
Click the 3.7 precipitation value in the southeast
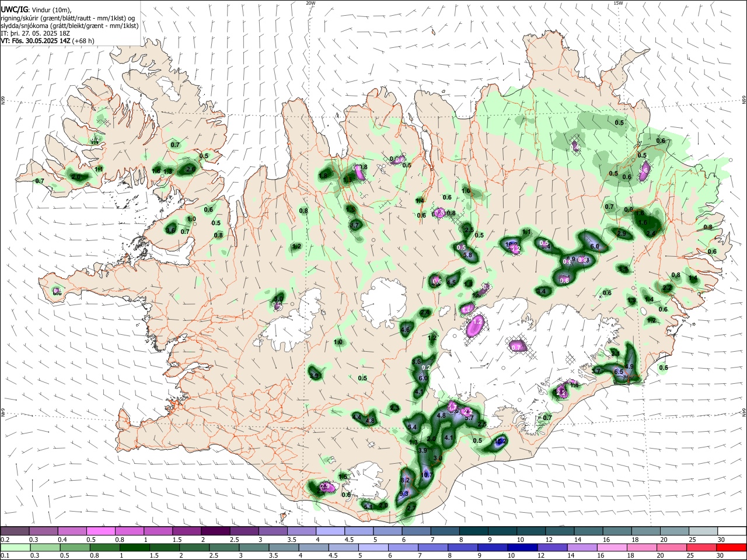(x=596, y=371)
